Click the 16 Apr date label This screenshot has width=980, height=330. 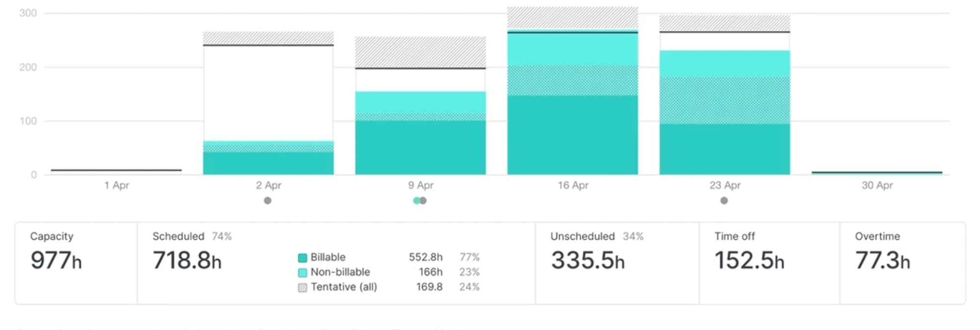(573, 185)
